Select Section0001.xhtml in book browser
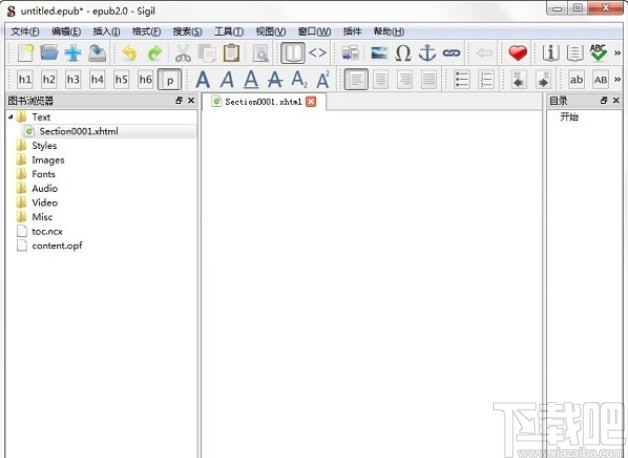This screenshot has height=458, width=628. pyautogui.click(x=109, y=131)
